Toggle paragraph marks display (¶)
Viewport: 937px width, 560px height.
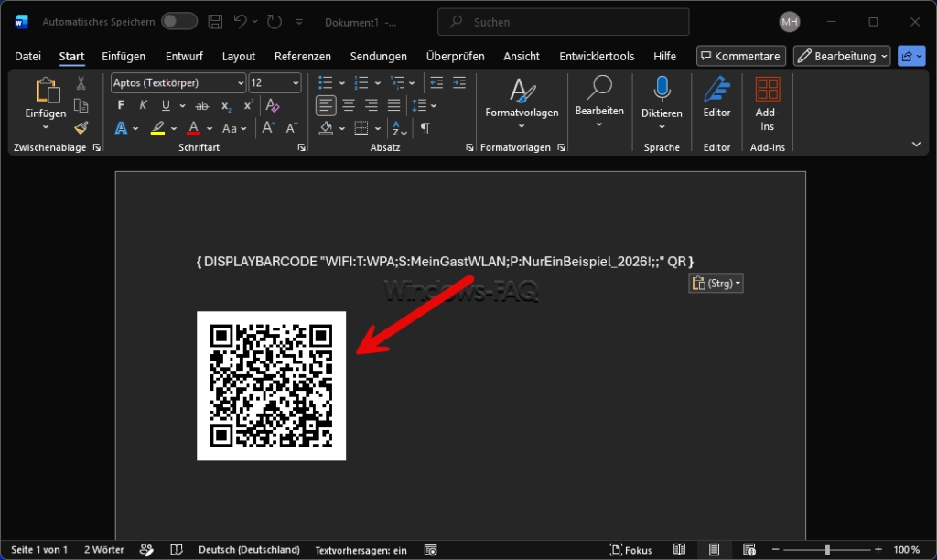(425, 128)
